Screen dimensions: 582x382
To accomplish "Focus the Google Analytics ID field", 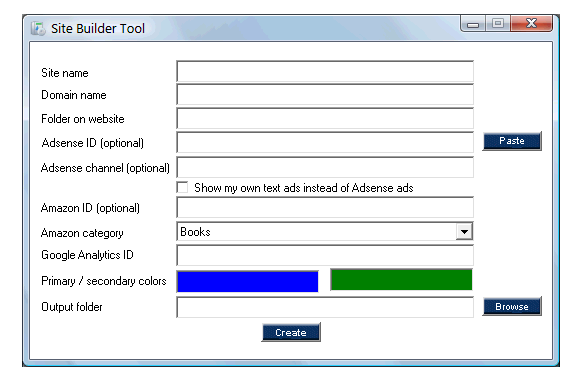I will pos(325,255).
